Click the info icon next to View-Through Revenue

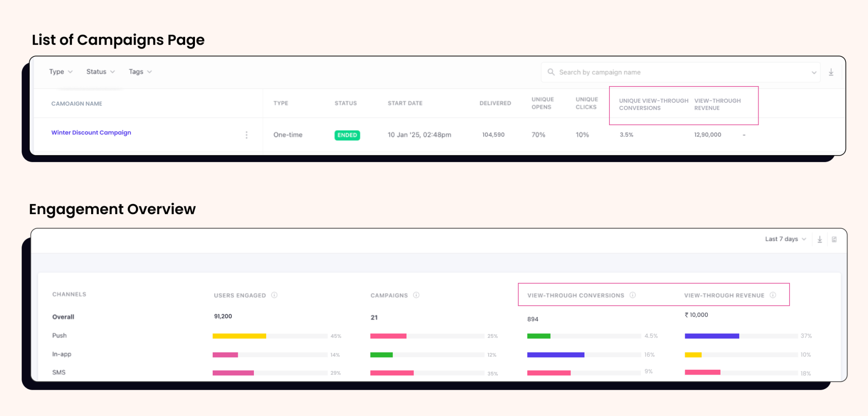(x=774, y=295)
